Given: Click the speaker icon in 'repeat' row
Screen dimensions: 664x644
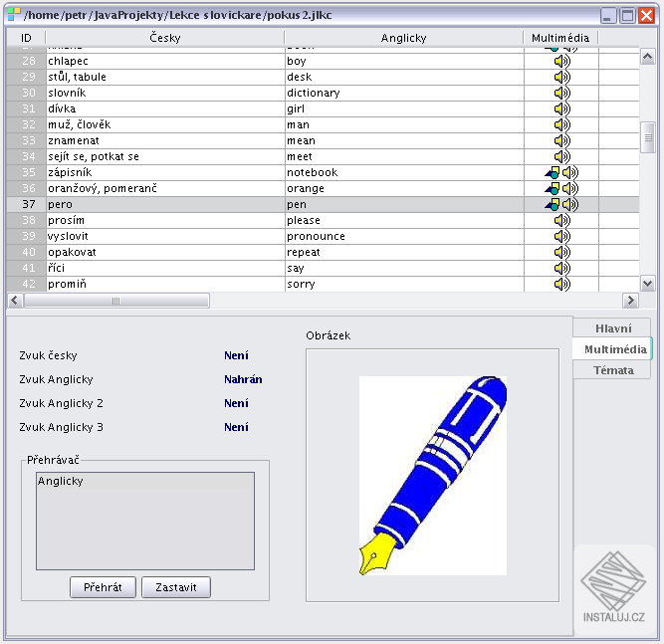Looking at the screenshot, I should pyautogui.click(x=561, y=252).
